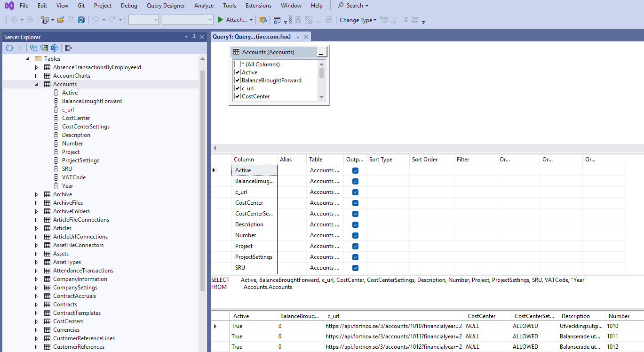This screenshot has width=644, height=352.
Task: Click the Save All toolbar icon
Action: click(x=81, y=20)
